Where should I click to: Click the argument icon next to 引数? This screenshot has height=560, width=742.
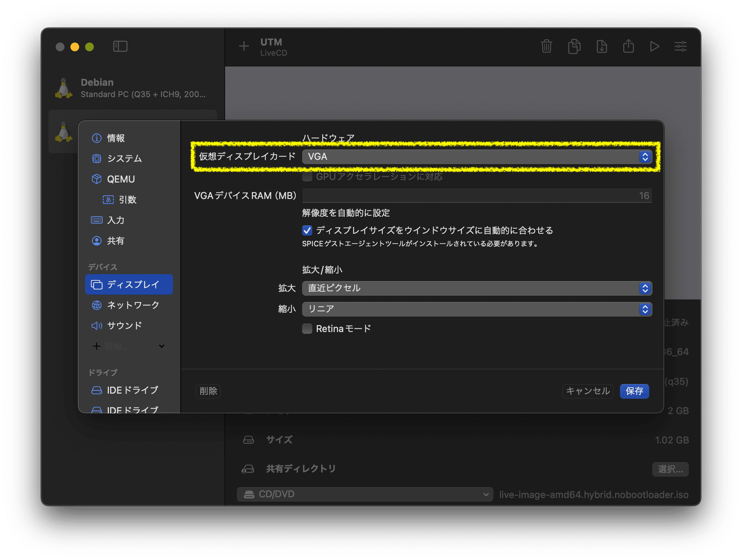109,200
